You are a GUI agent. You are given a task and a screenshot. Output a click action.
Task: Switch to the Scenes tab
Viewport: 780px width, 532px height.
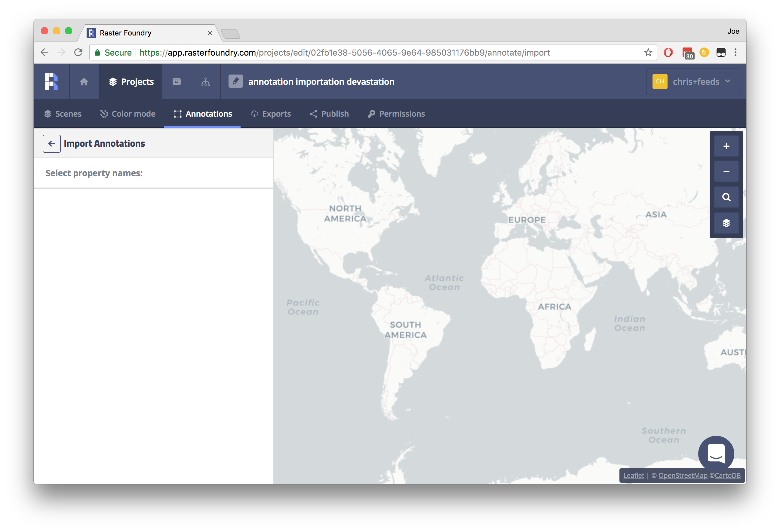tap(63, 114)
